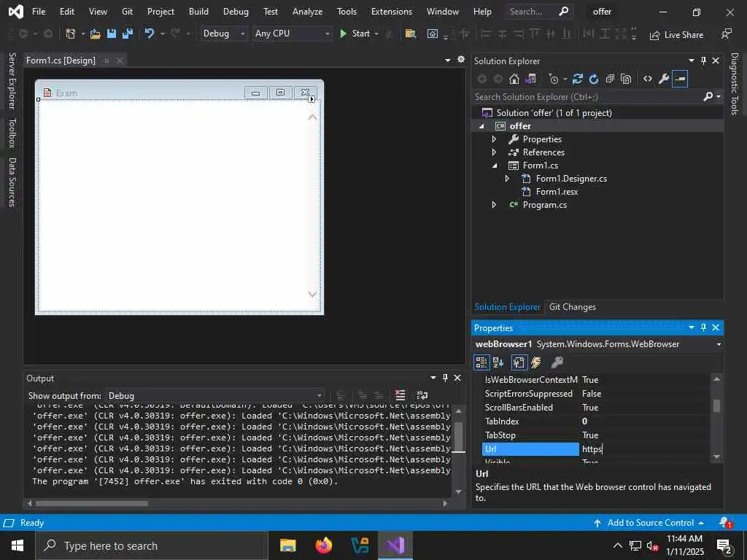Viewport: 747px width, 560px height.
Task: Toggle Alphabetical sort in Properties panel
Action: [x=498, y=363]
